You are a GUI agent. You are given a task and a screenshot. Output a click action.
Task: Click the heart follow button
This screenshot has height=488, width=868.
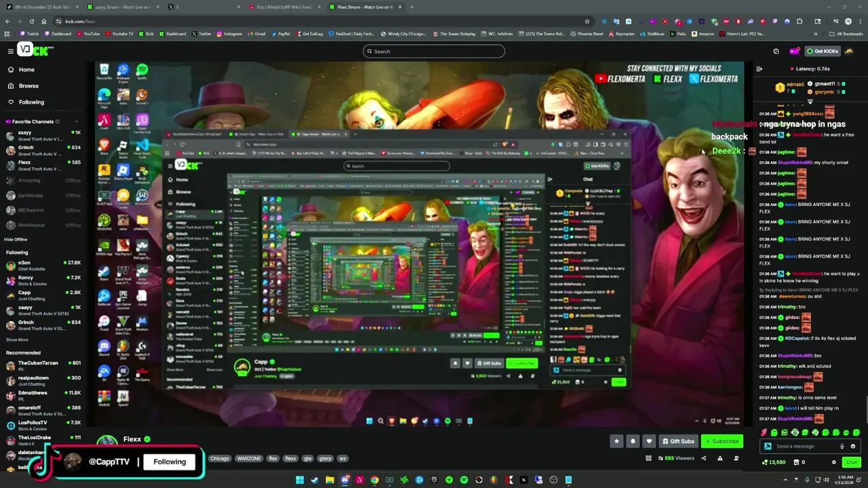pyautogui.click(x=649, y=441)
